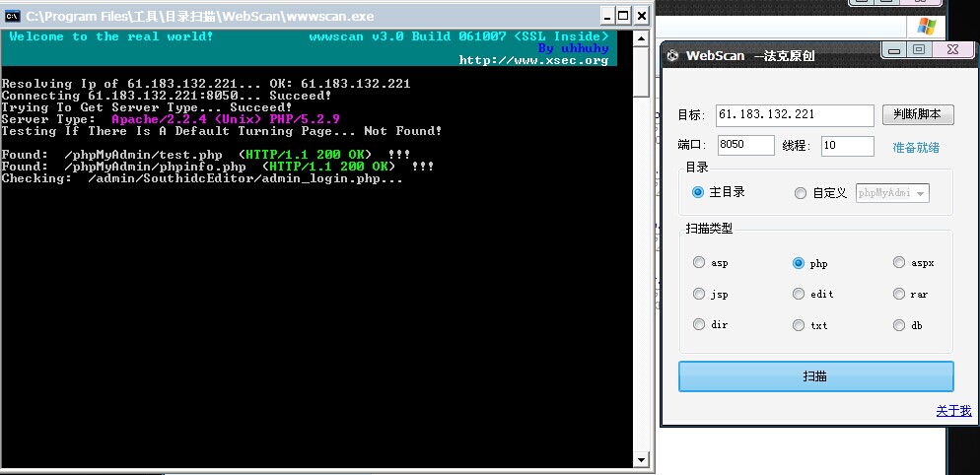The image size is (980, 475).
Task: Maximize the wwwscan.exe console window
Action: 623,16
